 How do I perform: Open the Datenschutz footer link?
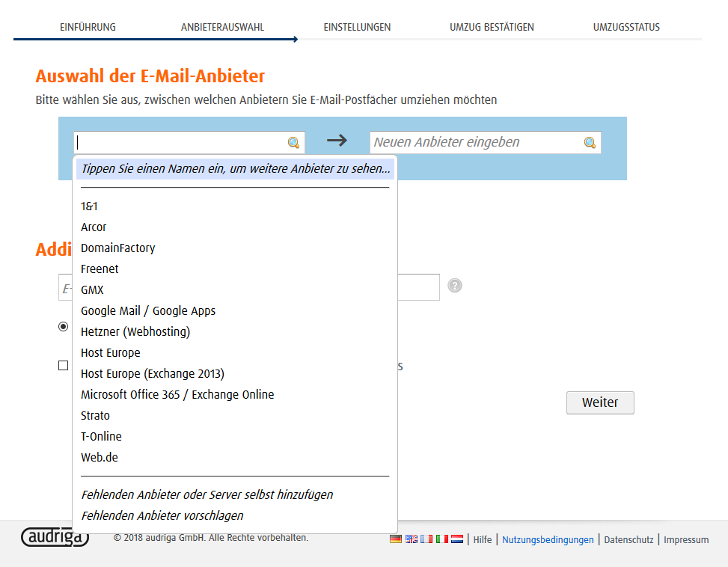(x=628, y=539)
